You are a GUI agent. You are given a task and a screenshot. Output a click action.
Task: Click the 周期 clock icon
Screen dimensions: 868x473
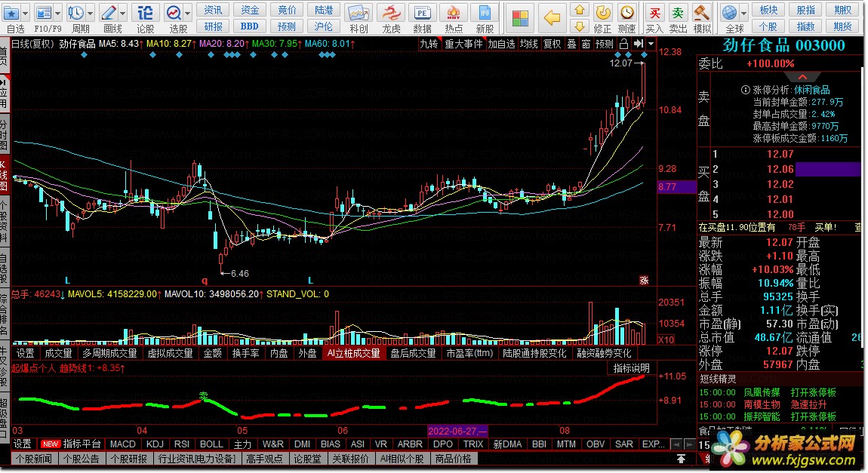click(x=75, y=13)
